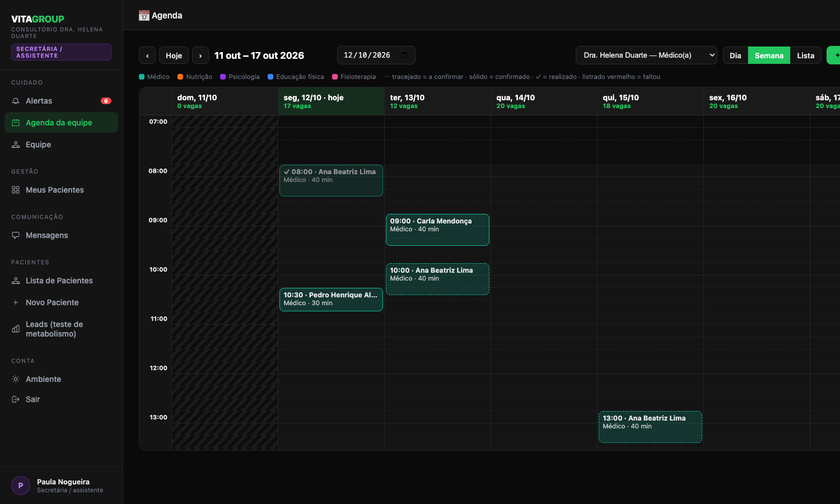The image size is (840, 504).
Task: Open the date picker calendar icon
Action: coord(405,55)
